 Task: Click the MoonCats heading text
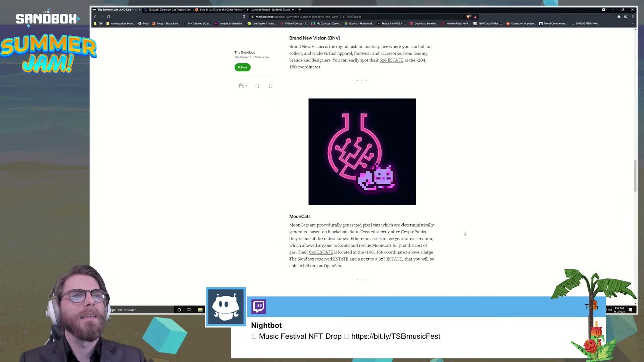(300, 217)
